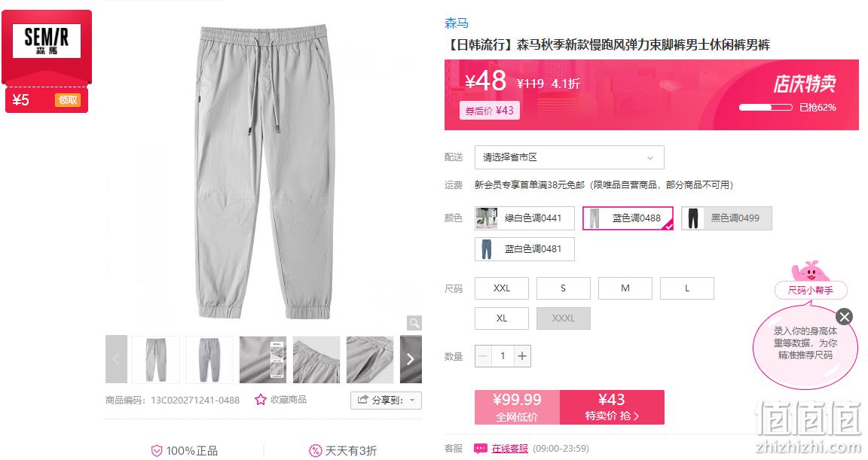Open the 森马 brand link

point(456,23)
